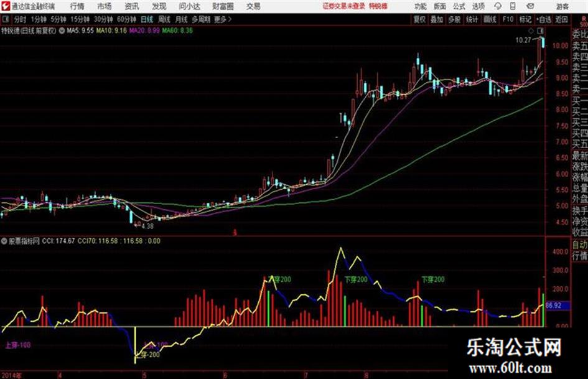
Task: Open the round dropdown before 股票指标网
Action: pyautogui.click(x=4, y=241)
